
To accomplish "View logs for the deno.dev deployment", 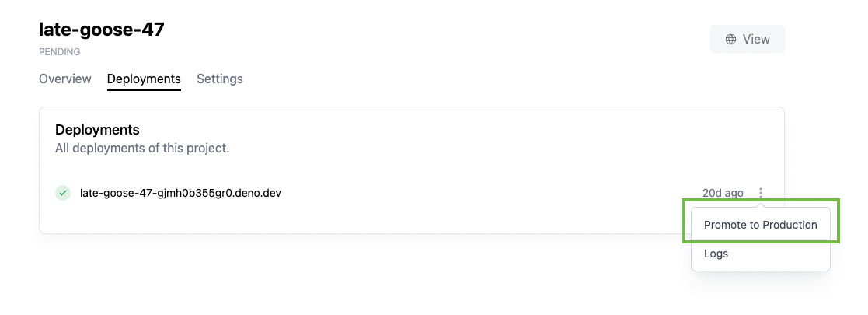I will click(716, 254).
